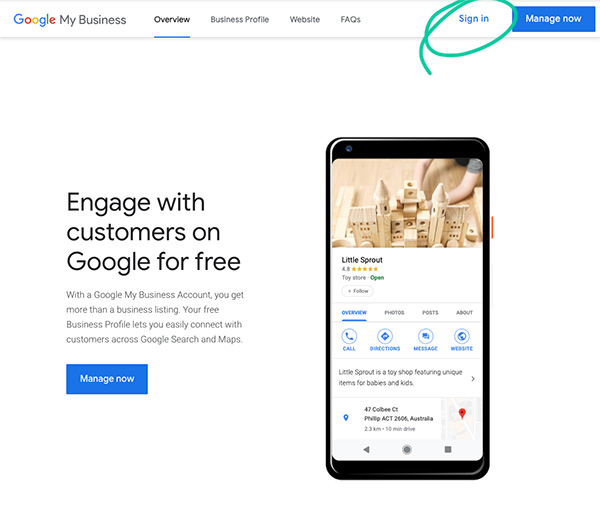Select the Photos tab on phone
600x517 pixels.
click(394, 313)
